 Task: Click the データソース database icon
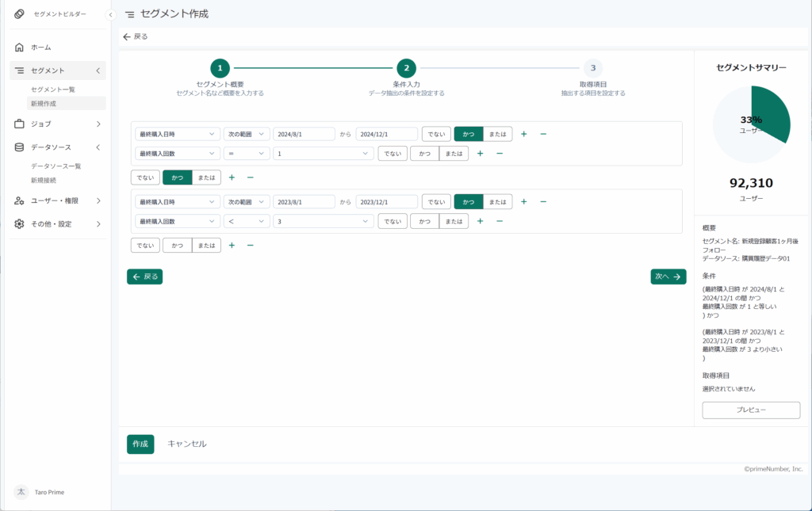click(x=20, y=147)
